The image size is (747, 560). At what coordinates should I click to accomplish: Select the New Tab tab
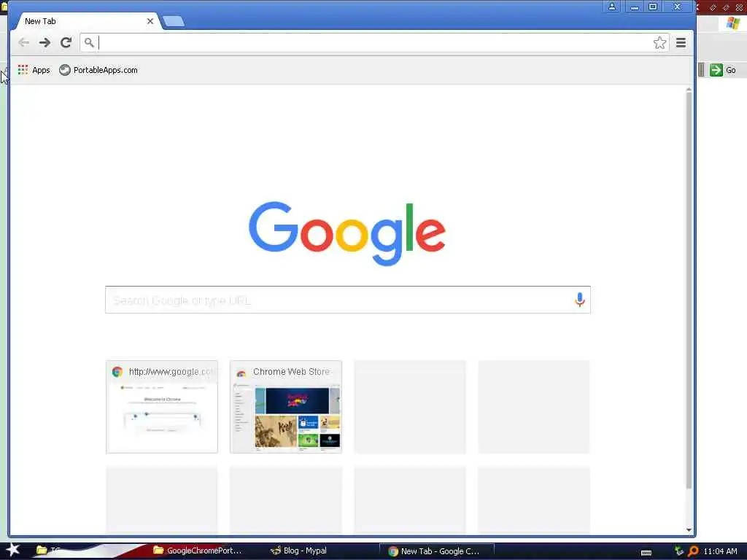tap(86, 21)
